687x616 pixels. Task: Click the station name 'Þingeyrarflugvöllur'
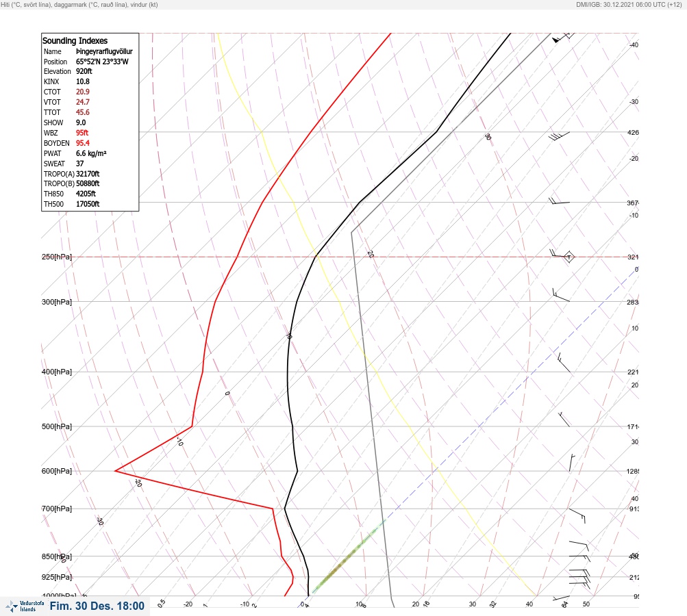click(104, 51)
